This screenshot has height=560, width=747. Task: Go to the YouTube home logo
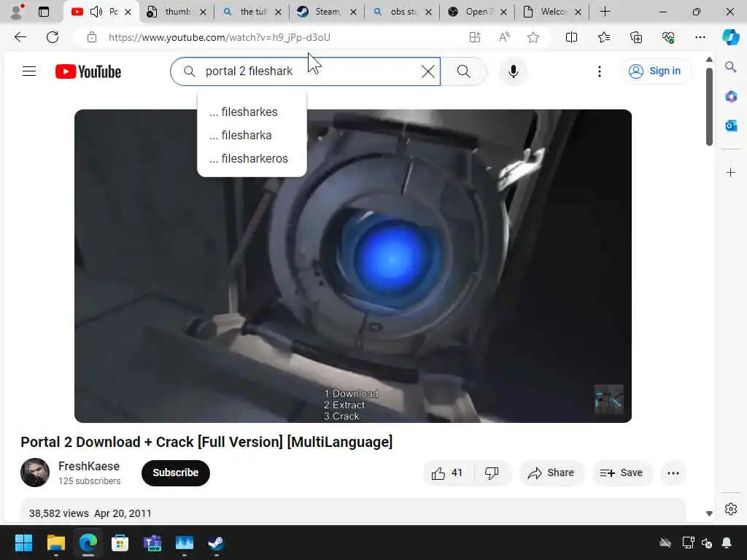coord(88,71)
